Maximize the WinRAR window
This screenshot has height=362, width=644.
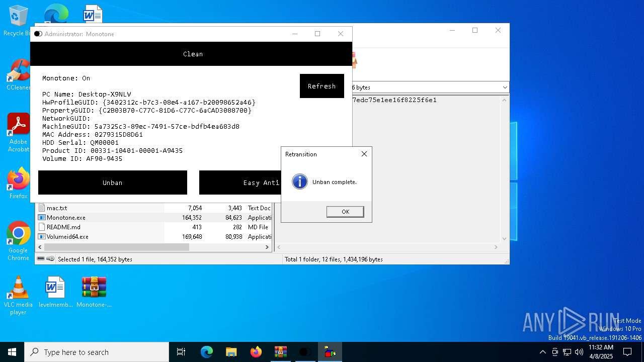[x=475, y=30]
